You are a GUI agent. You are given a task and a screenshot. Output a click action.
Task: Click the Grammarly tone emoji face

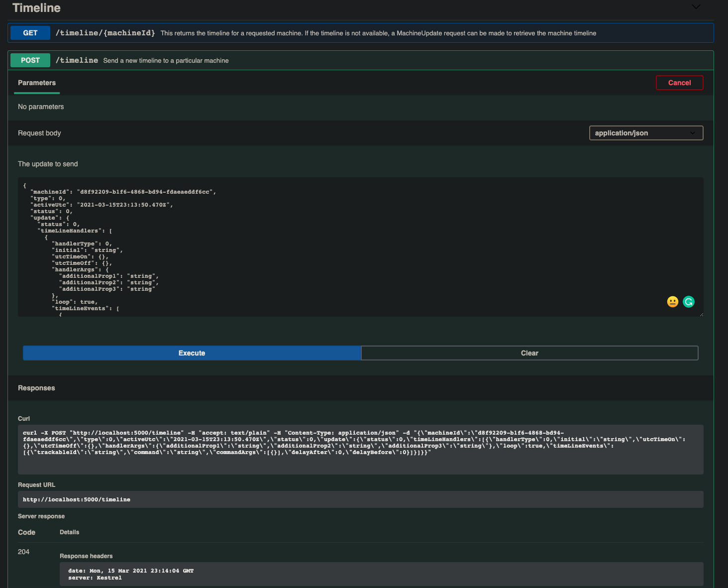pyautogui.click(x=672, y=301)
